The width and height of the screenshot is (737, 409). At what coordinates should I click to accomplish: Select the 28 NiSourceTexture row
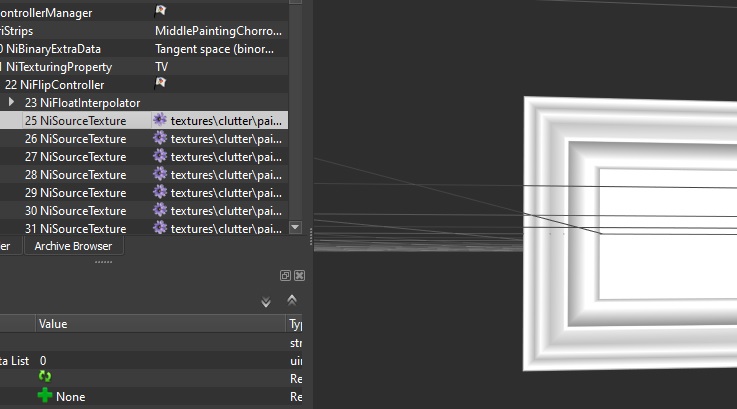pos(144,174)
